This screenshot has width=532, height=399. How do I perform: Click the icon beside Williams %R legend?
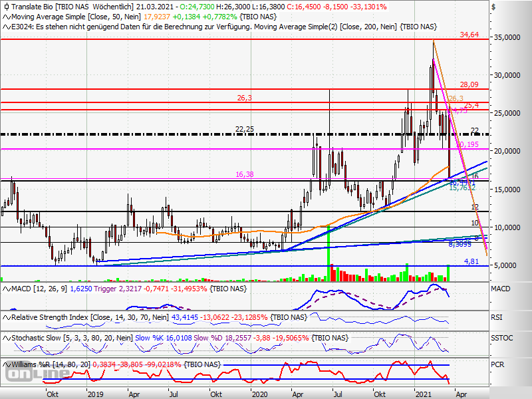pos(6,364)
